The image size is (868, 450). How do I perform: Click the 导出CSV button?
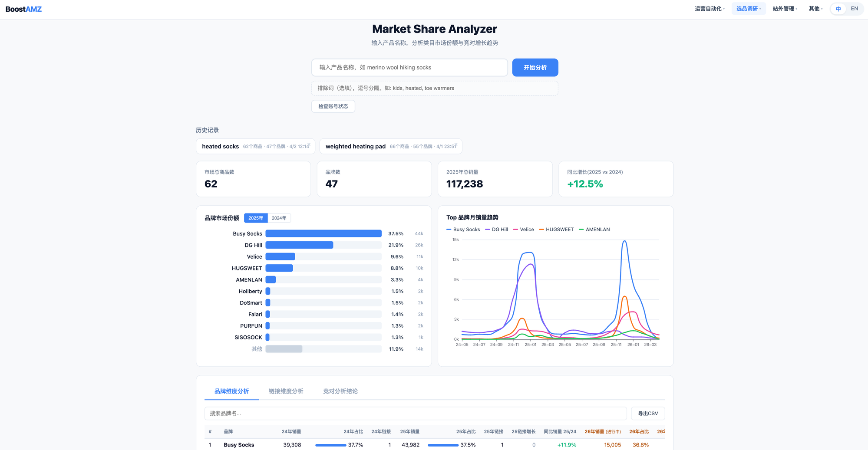point(648,413)
